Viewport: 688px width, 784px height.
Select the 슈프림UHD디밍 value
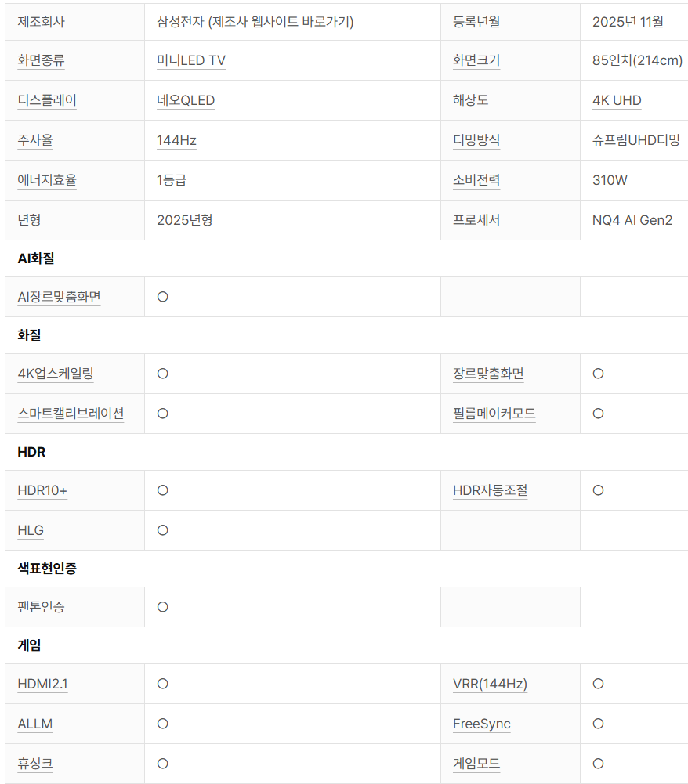coord(636,140)
